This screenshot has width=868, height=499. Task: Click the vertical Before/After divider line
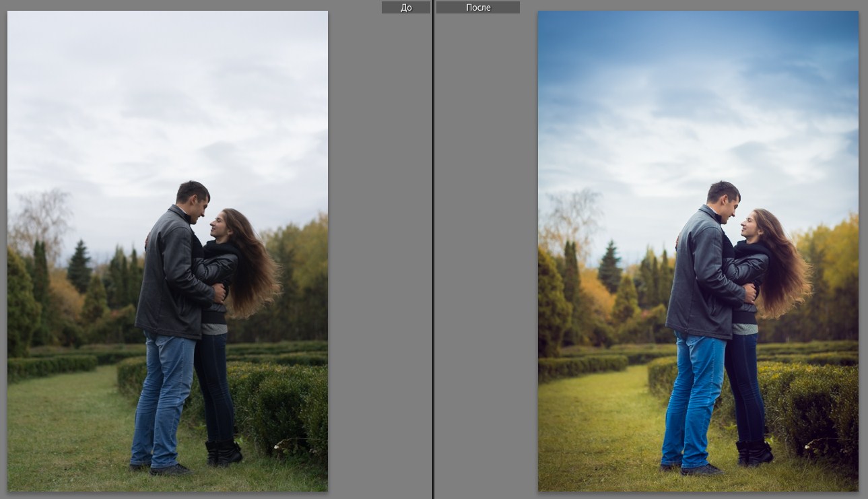point(433,249)
